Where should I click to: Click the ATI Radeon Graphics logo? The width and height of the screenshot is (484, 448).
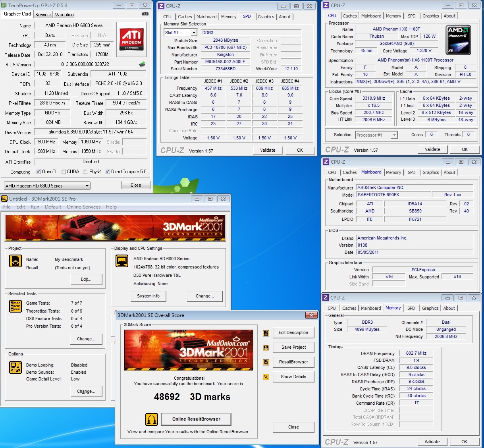coord(131,39)
